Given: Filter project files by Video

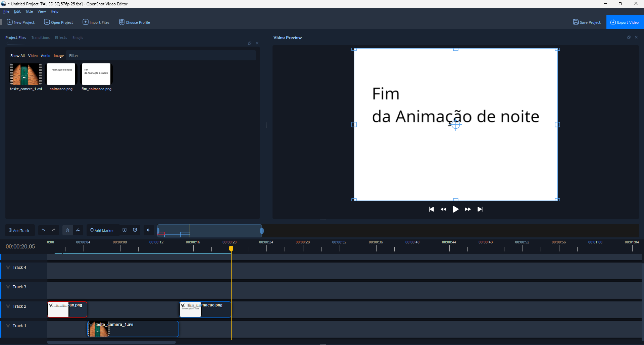Looking at the screenshot, I should [33, 56].
